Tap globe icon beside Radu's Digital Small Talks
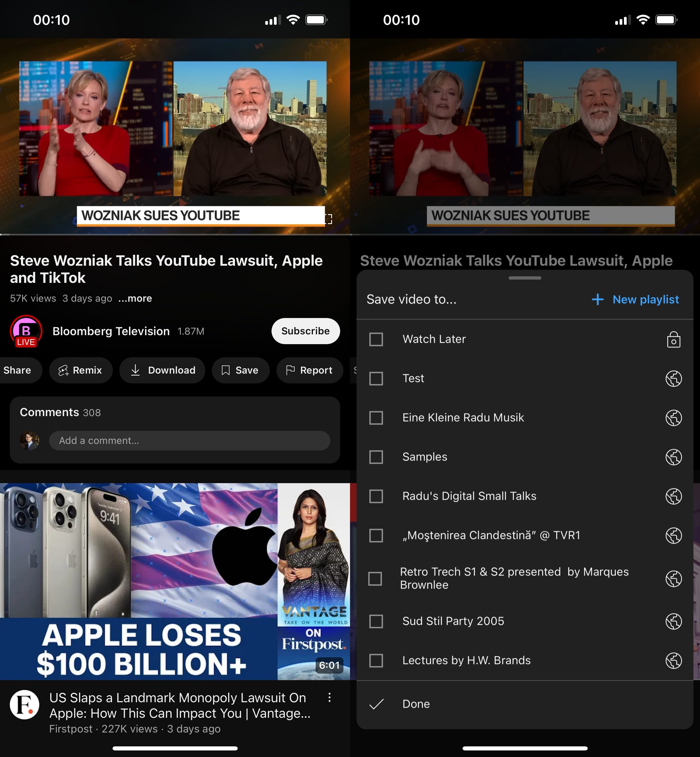Viewport: 700px width, 757px height. (674, 496)
